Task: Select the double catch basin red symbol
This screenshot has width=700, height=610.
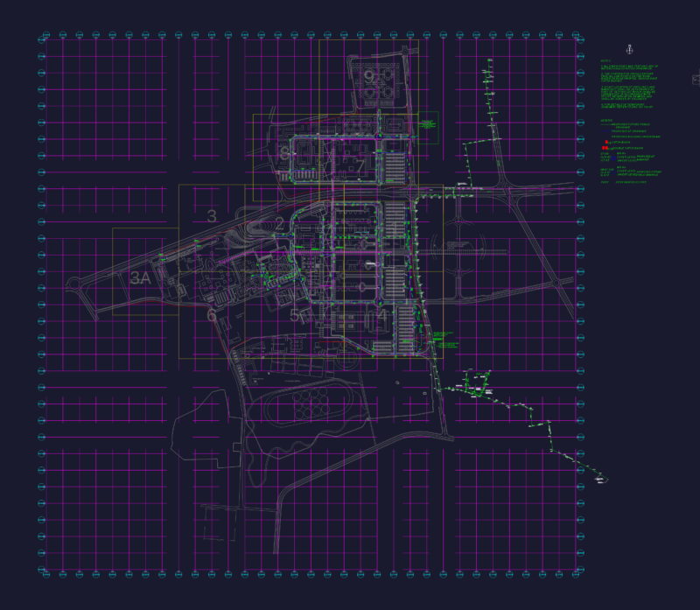Action: [605, 148]
